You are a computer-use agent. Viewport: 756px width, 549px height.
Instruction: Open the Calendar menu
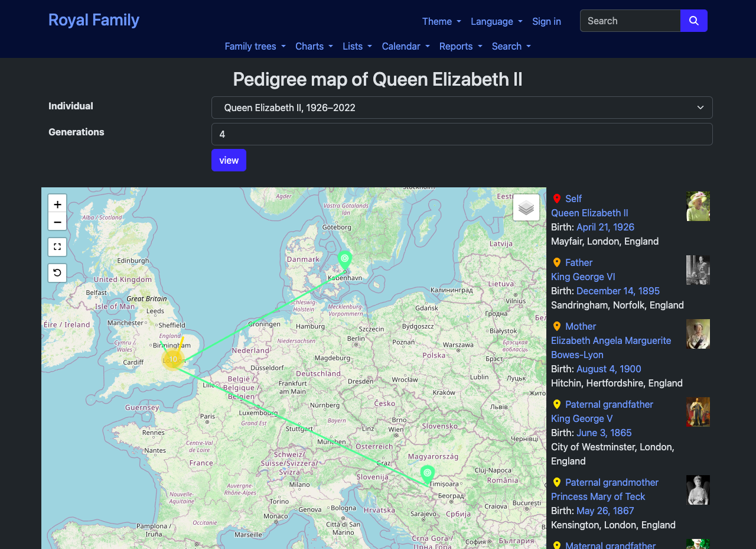pyautogui.click(x=406, y=46)
